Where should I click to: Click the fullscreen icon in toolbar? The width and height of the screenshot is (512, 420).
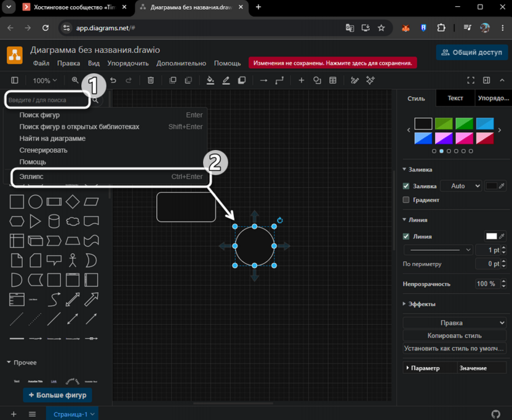[x=471, y=81]
